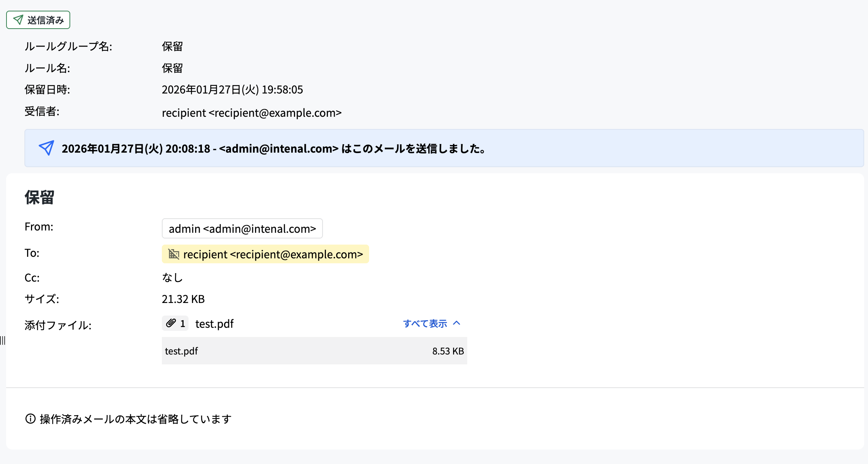Click the ルールグループ名 value 保留
The height and width of the screenshot is (464, 868).
click(173, 47)
